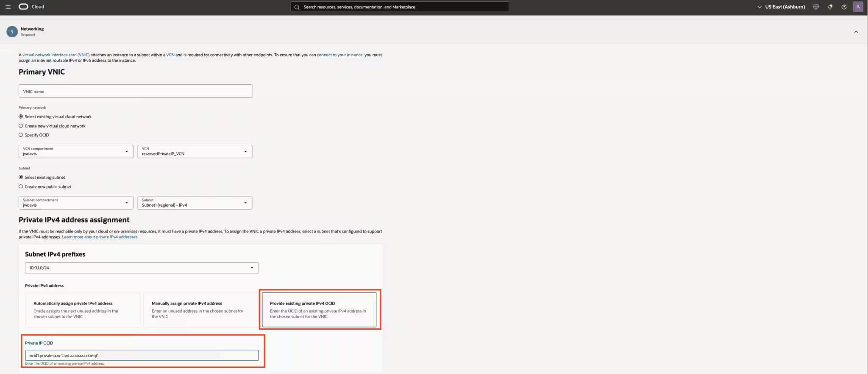Viewport: 868px width, 374px height.
Task: Open the Subnet IPv4 prefixes 10.0.1.0/24 dropdown
Action: 142,268
